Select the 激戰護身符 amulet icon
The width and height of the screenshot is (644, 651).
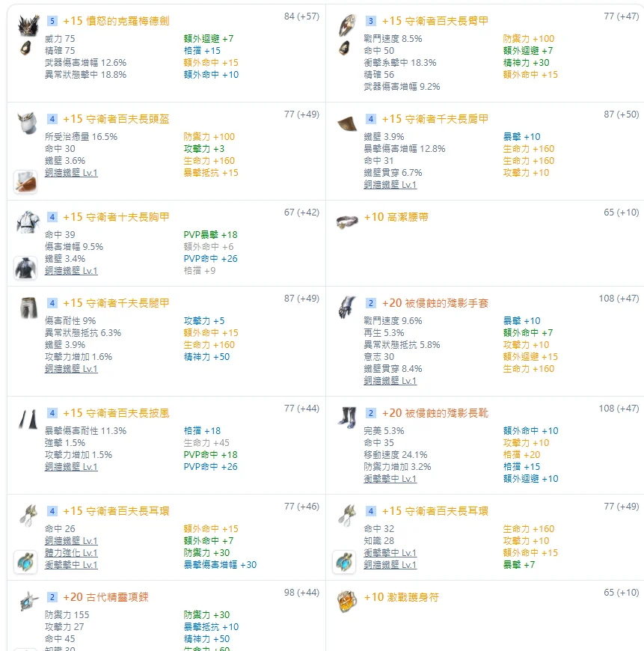(x=346, y=599)
